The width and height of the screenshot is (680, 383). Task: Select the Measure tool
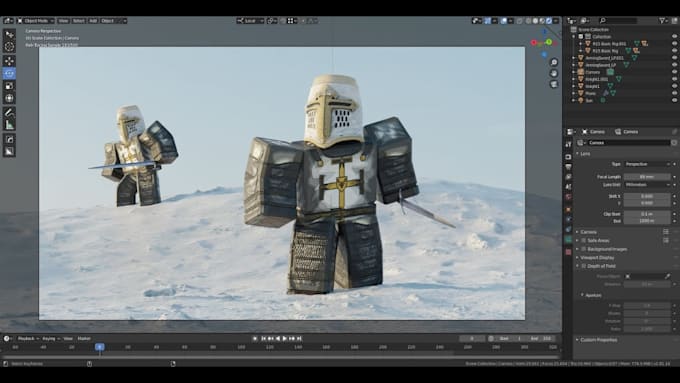[x=9, y=125]
